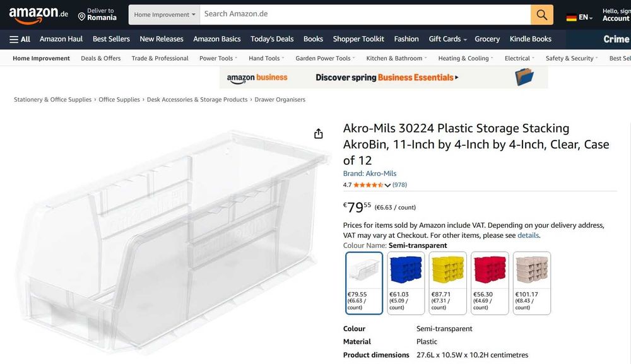Open Today's Deals in navigation bar
This screenshot has width=631, height=364.
tap(272, 39)
